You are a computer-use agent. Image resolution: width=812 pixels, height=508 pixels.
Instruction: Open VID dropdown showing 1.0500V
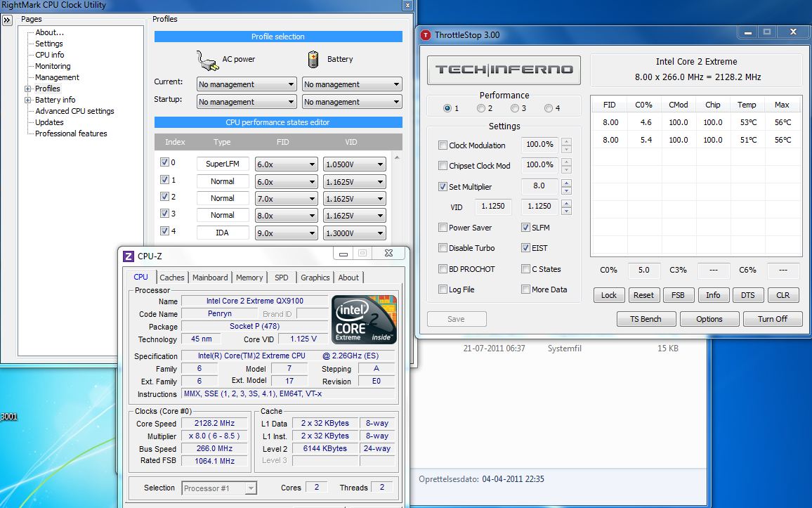click(x=354, y=164)
